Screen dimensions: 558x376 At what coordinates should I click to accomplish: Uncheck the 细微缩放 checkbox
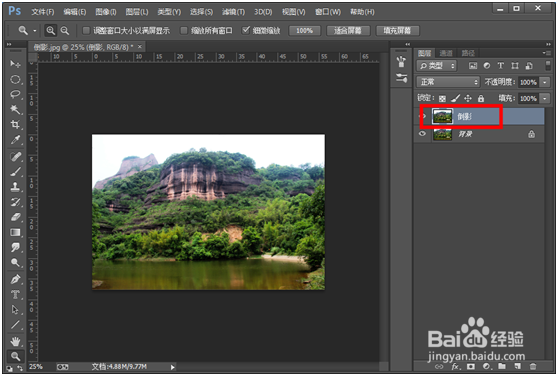point(246,30)
